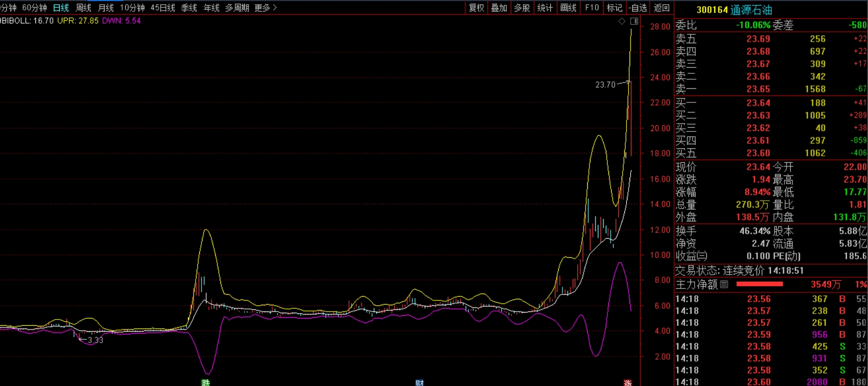Click 主力净额 amount 3549万
Screen dimensions: 868x386
click(x=826, y=285)
